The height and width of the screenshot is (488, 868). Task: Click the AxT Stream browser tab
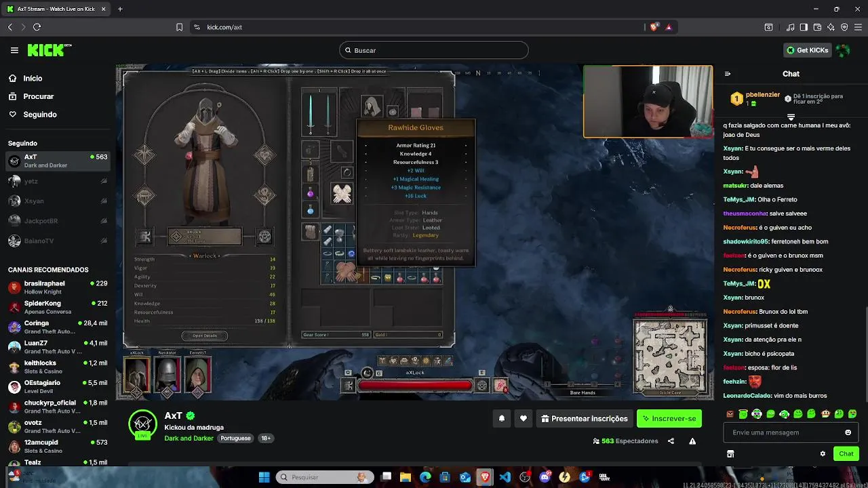tap(57, 9)
